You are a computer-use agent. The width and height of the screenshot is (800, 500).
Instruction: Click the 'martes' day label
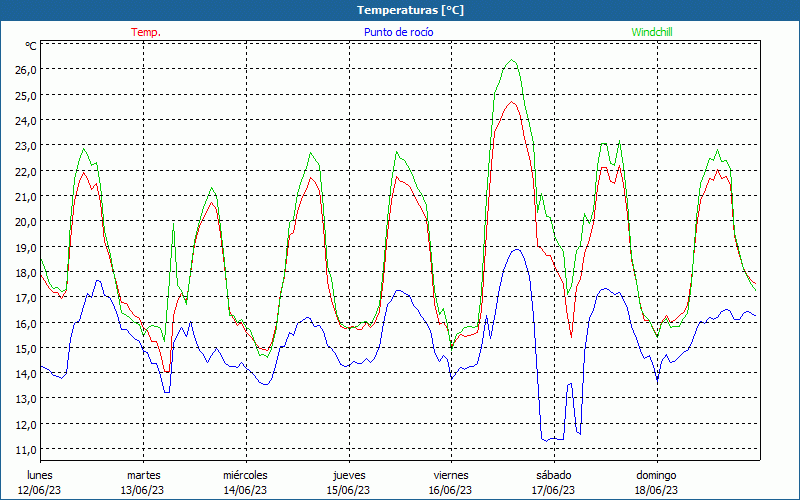point(144,475)
